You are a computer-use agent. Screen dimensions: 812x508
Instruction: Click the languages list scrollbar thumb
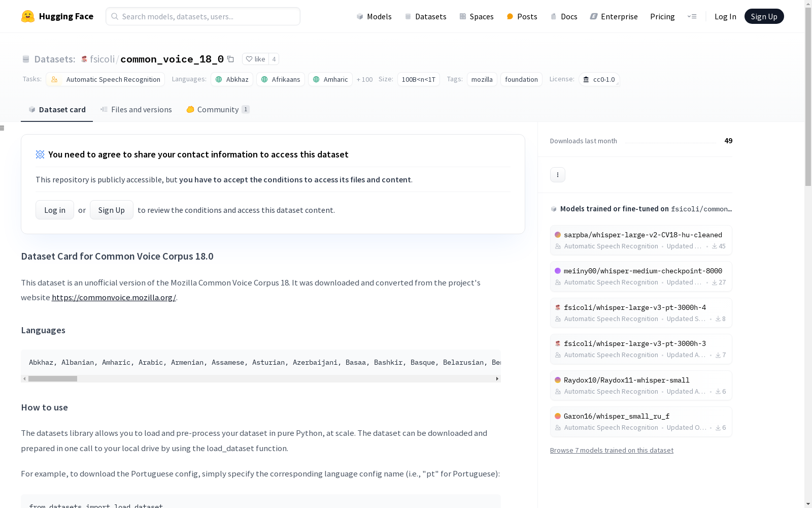(x=53, y=378)
